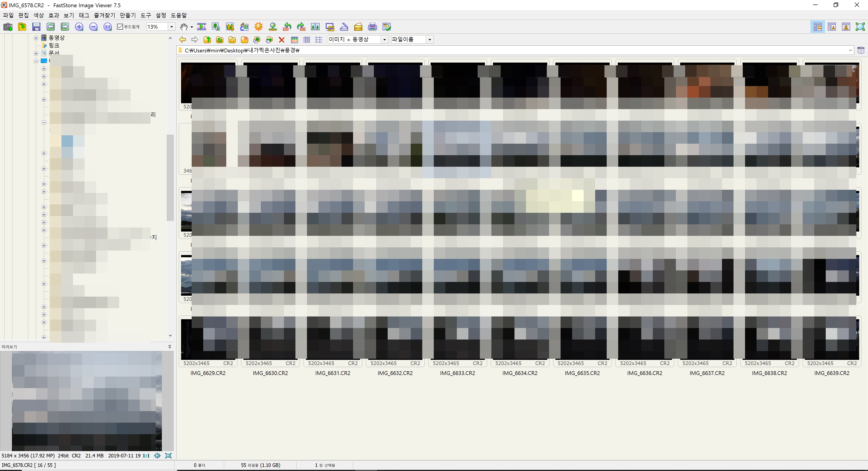Click the crop board tool icon

coord(230,27)
